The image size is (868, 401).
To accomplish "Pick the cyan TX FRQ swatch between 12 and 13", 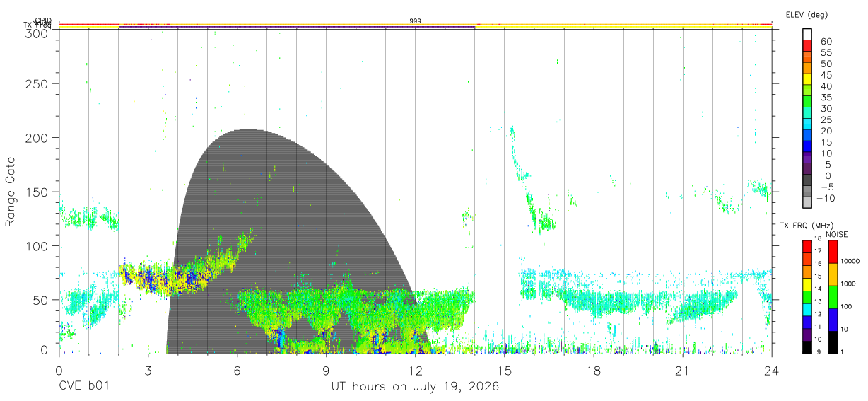I will click(x=807, y=308).
